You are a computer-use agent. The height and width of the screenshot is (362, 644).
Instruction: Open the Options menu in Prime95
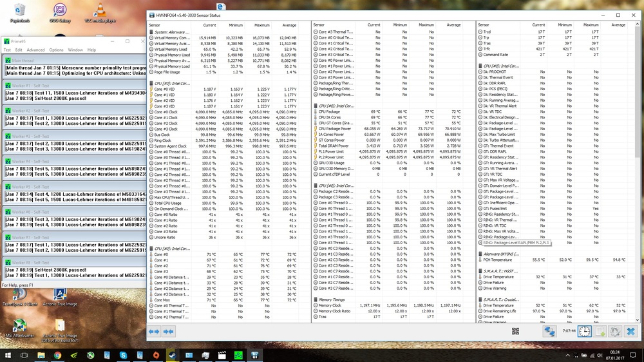tap(57, 50)
